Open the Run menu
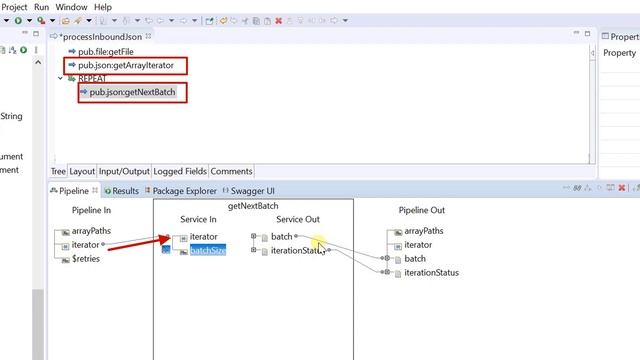Image resolution: width=640 pixels, height=360 pixels. pos(41,7)
